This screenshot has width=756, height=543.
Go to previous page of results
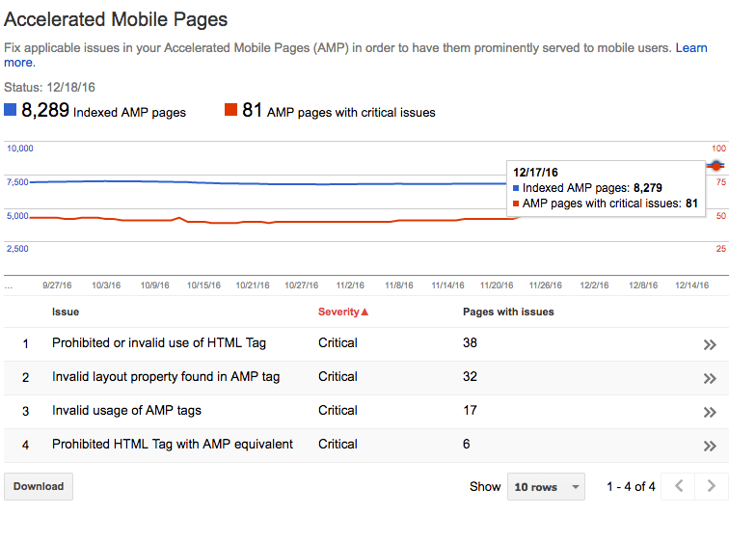pos(679,486)
